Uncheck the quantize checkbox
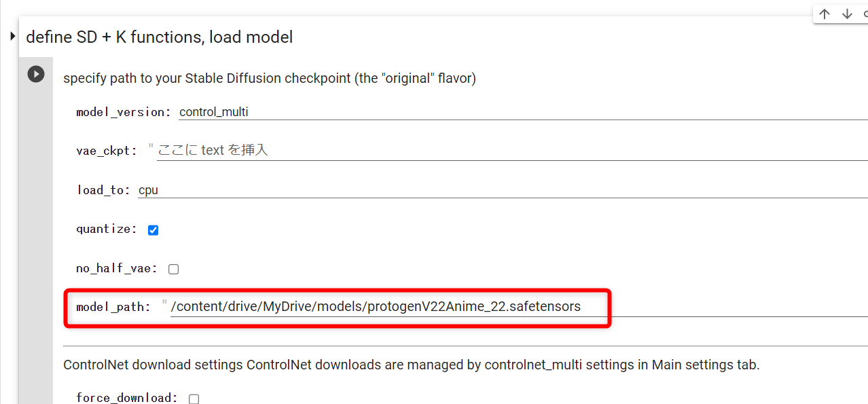Viewport: 868px width, 404px height. coord(153,230)
